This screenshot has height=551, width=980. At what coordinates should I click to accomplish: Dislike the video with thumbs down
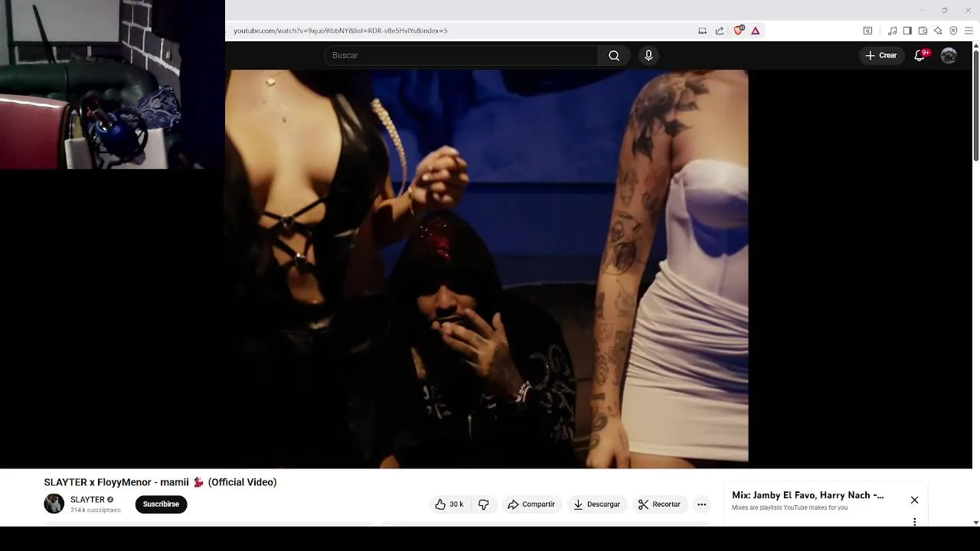click(x=483, y=504)
